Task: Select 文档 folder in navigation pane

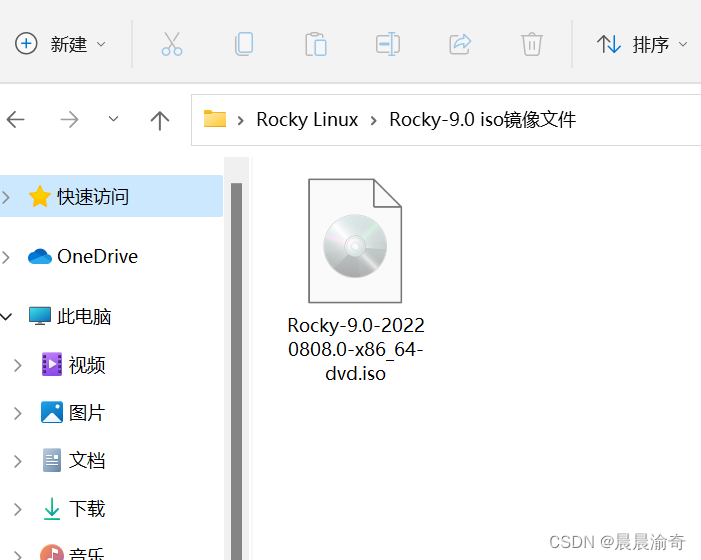Action: (x=87, y=460)
